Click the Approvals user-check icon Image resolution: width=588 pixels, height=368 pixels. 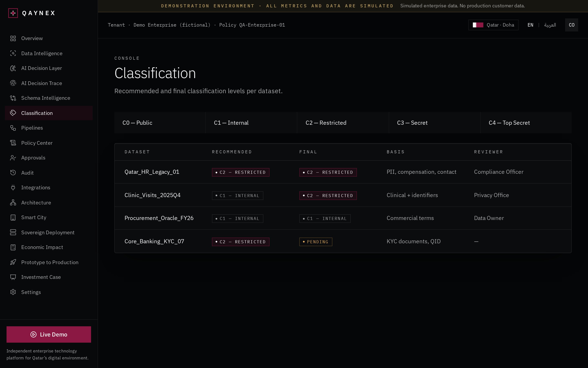click(13, 158)
